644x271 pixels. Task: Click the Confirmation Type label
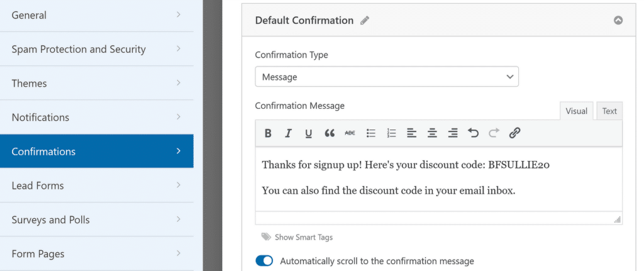[x=292, y=55]
